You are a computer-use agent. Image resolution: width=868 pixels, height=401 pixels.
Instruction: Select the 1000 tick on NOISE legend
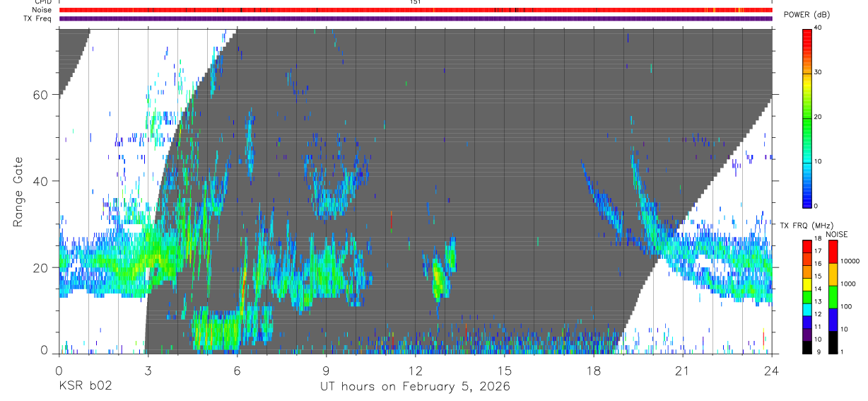pyautogui.click(x=848, y=284)
